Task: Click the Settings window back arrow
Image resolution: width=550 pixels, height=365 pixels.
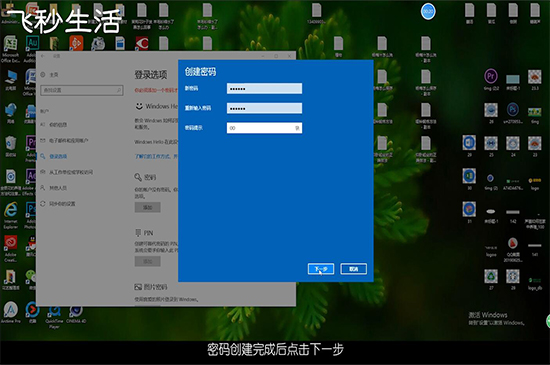Action: tap(43, 56)
